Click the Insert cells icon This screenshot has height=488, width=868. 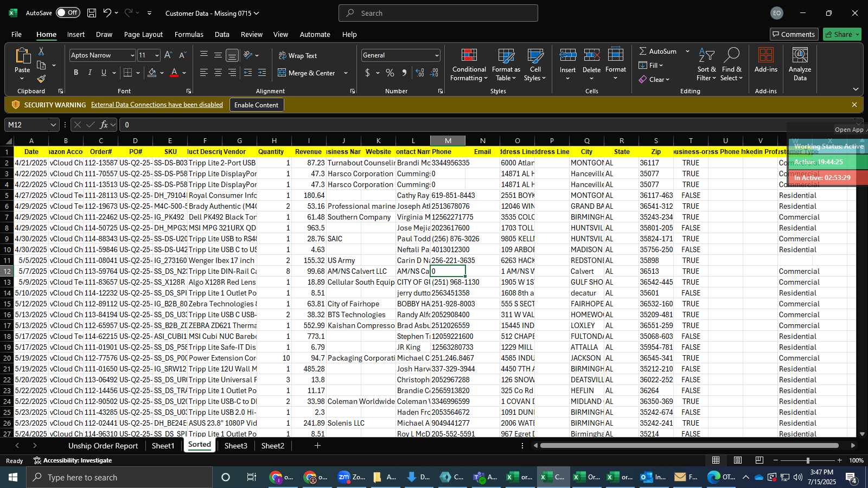pos(567,55)
